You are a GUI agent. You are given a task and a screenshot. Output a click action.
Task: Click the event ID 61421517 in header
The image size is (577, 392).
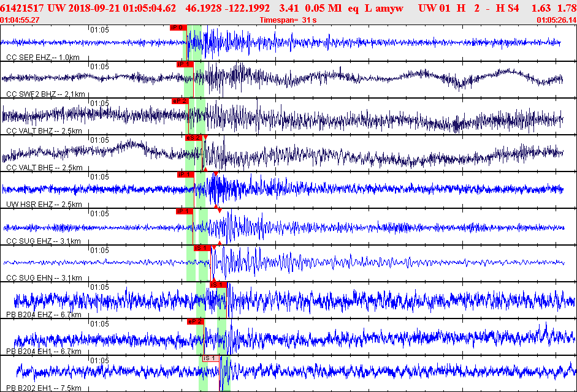tap(22, 8)
